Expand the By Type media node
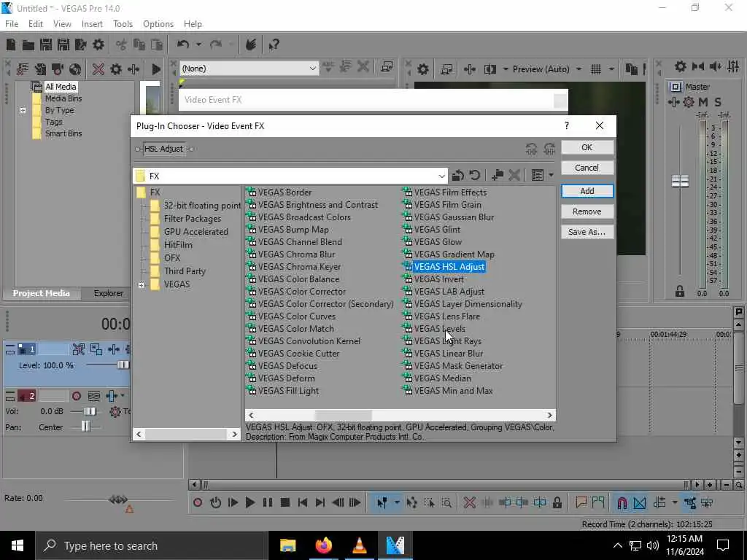The height and width of the screenshot is (560, 747). click(23, 111)
